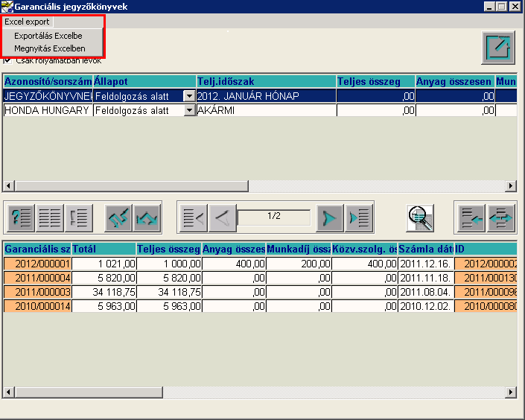Image resolution: width=525 pixels, height=420 pixels.
Task: Click the Totál column header
Action: pyautogui.click(x=104, y=249)
